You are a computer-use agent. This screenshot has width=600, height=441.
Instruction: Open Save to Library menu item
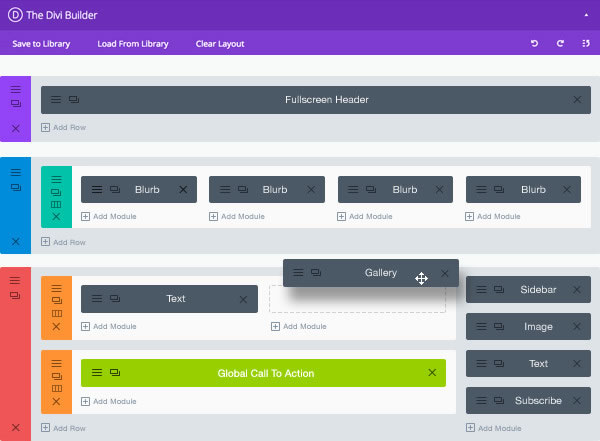click(41, 44)
